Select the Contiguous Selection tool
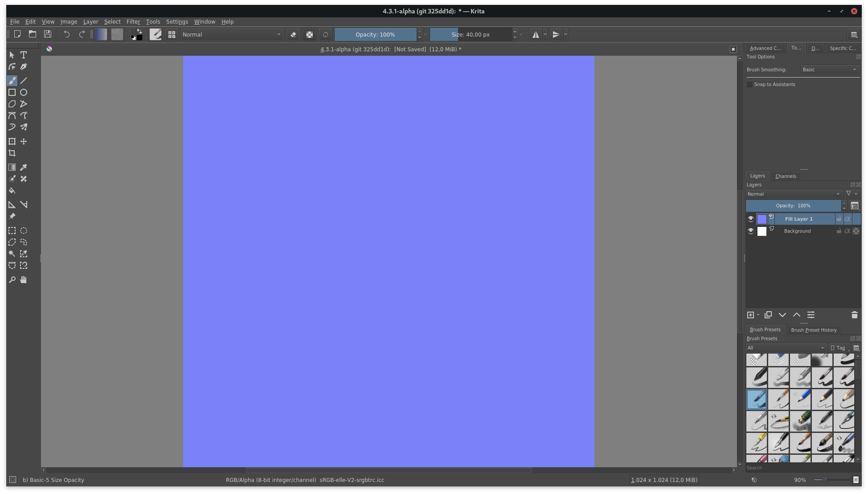 coord(12,254)
